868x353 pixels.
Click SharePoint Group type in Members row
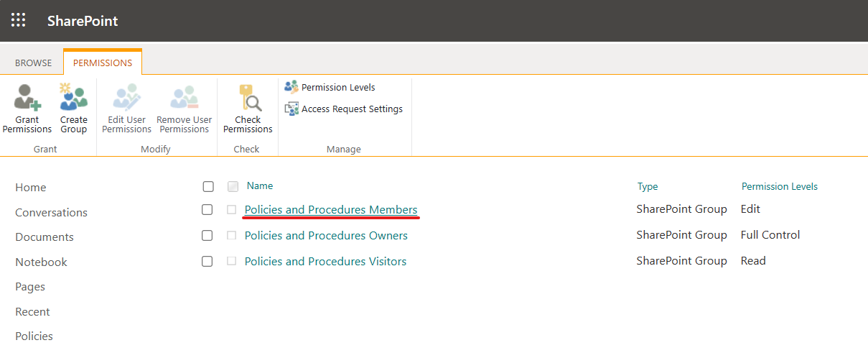pos(682,209)
